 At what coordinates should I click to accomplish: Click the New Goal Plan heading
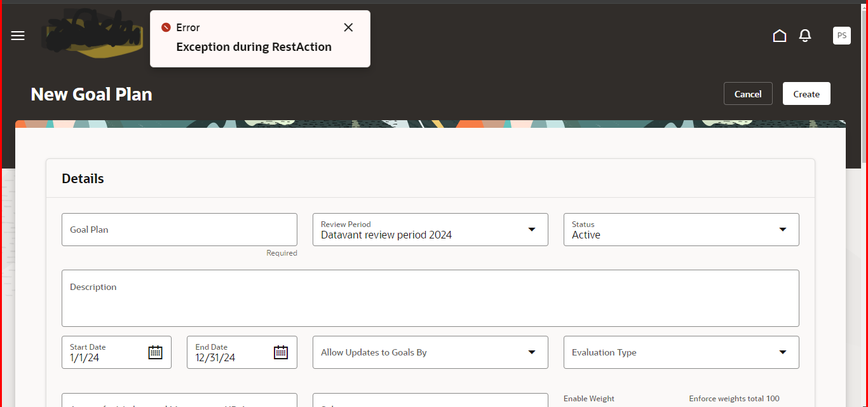point(92,94)
